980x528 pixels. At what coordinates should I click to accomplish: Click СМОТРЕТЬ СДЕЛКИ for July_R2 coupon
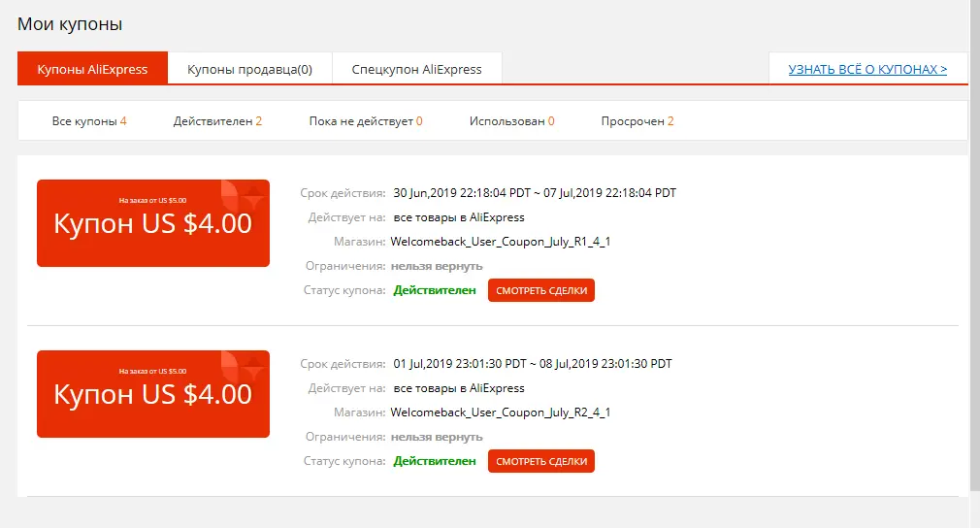click(x=541, y=461)
